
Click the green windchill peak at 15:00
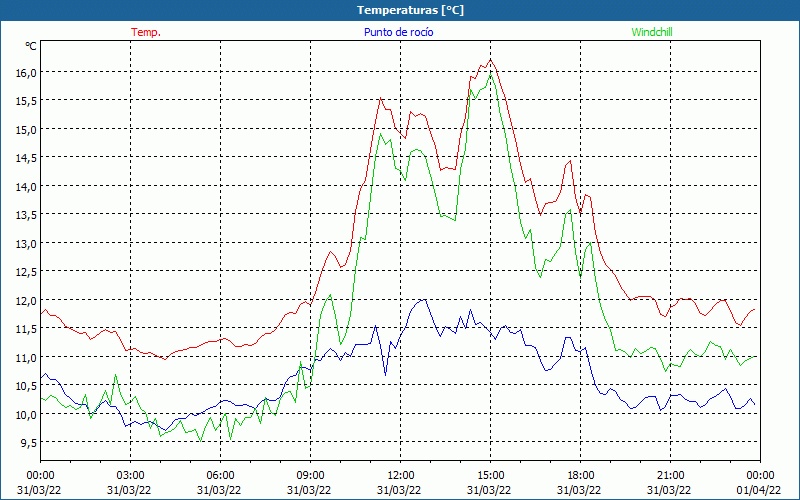(x=490, y=74)
